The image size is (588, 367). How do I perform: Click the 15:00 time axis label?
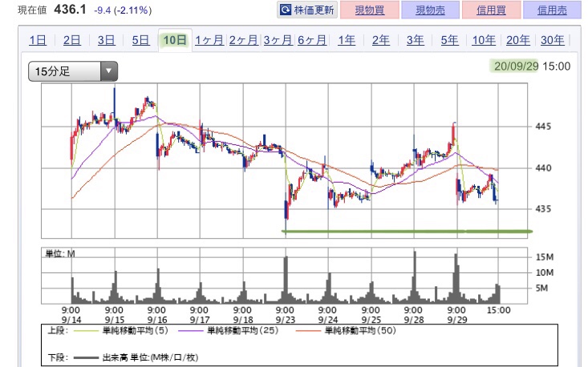tap(498, 310)
